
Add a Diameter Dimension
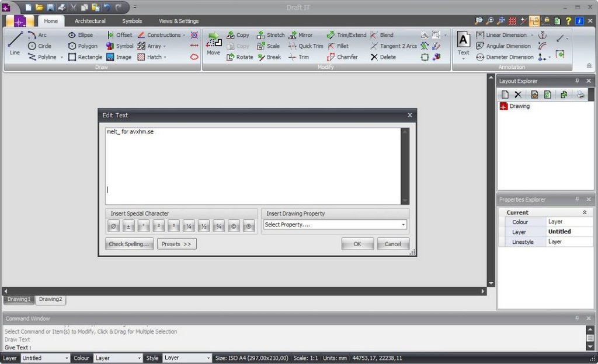[505, 57]
